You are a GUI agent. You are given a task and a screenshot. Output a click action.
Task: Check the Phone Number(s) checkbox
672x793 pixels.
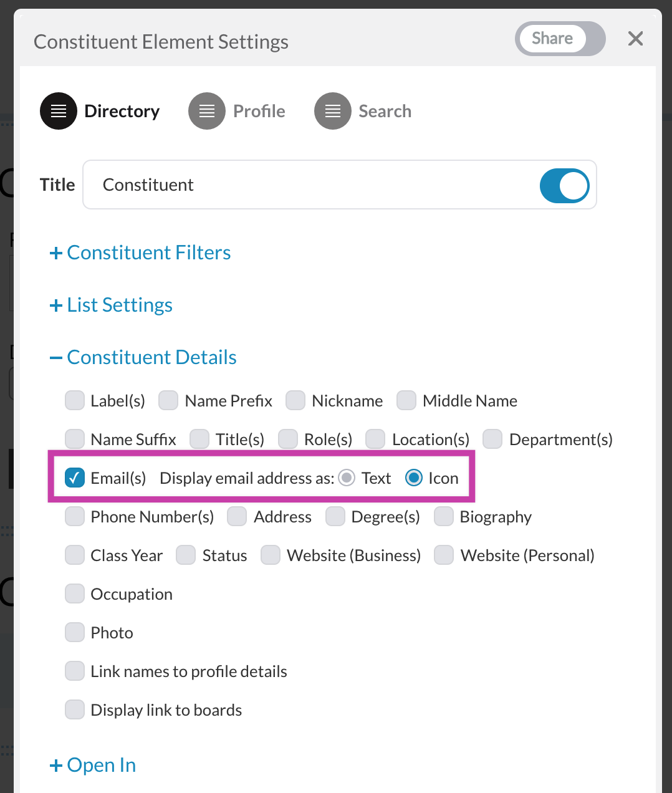pos(75,517)
